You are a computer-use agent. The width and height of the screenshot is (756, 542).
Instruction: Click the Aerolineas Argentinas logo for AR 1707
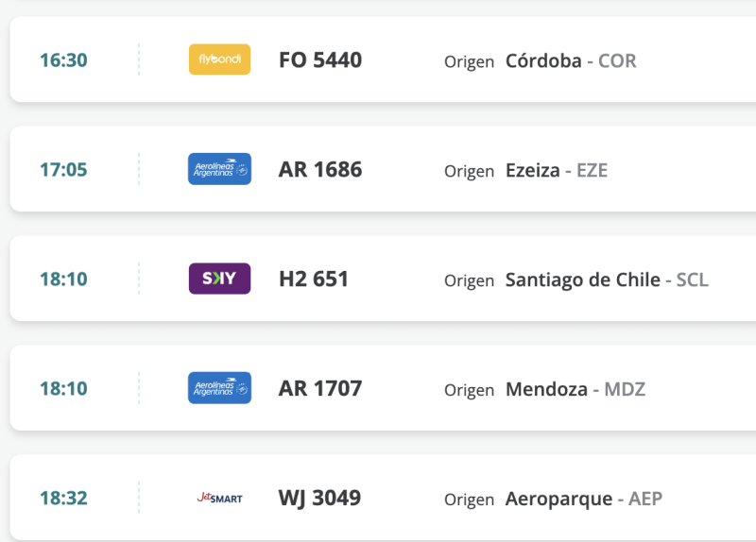point(219,388)
